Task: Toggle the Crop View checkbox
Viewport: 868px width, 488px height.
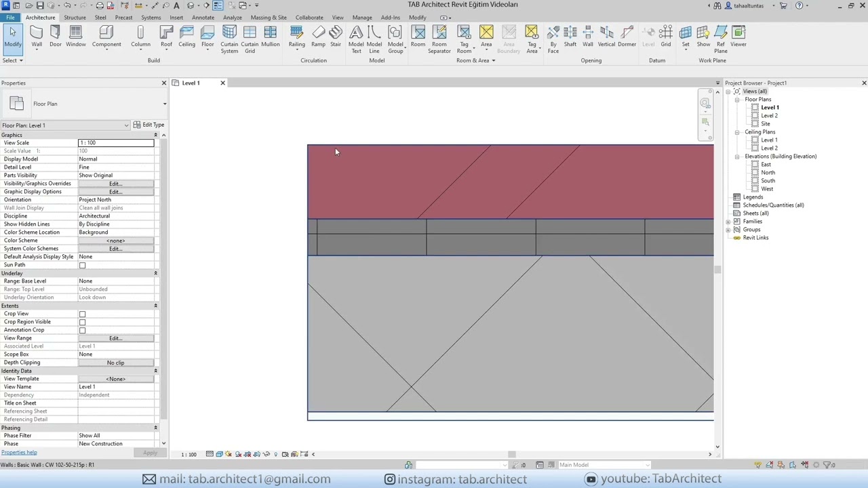Action: (x=83, y=314)
